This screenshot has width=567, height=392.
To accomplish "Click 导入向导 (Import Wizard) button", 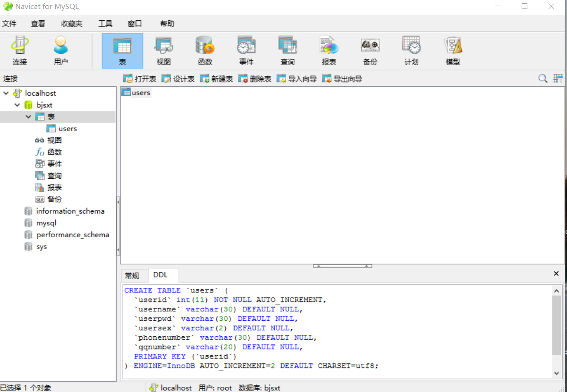I will pos(296,79).
